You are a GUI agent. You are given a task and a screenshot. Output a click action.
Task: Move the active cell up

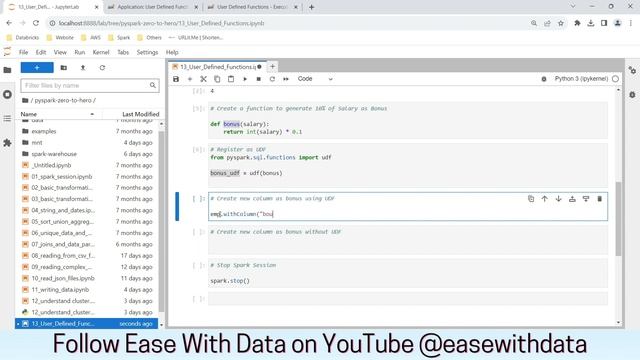tap(544, 199)
